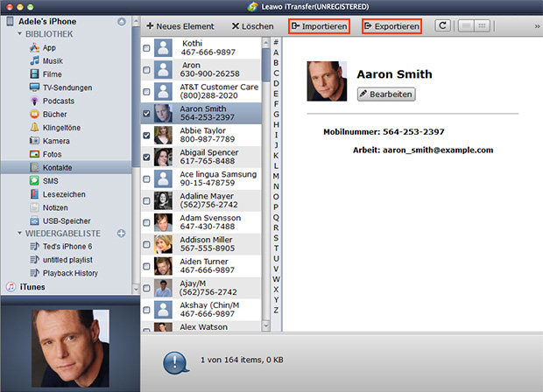543x392 pixels.
Task: Open the Fotos picture icon
Action: pyautogui.click(x=34, y=154)
